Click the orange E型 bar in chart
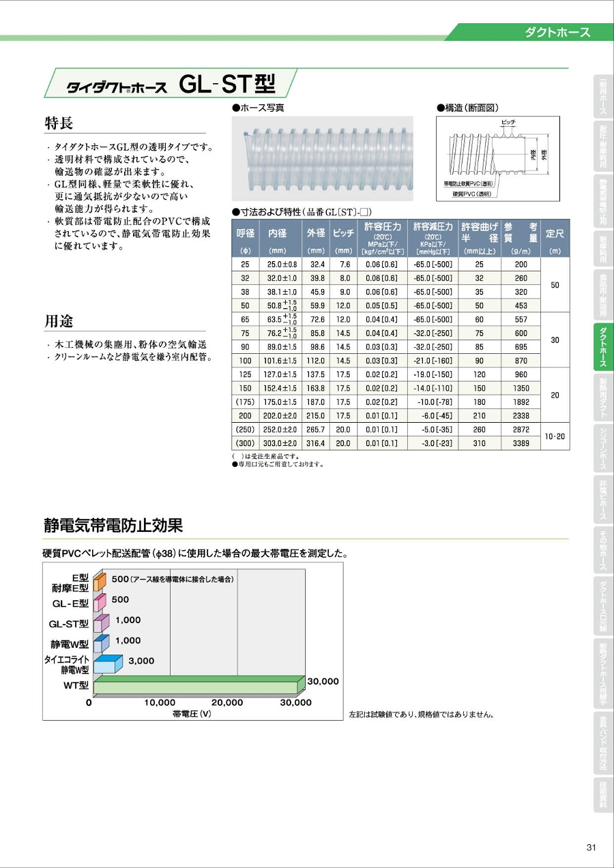 (99, 582)
